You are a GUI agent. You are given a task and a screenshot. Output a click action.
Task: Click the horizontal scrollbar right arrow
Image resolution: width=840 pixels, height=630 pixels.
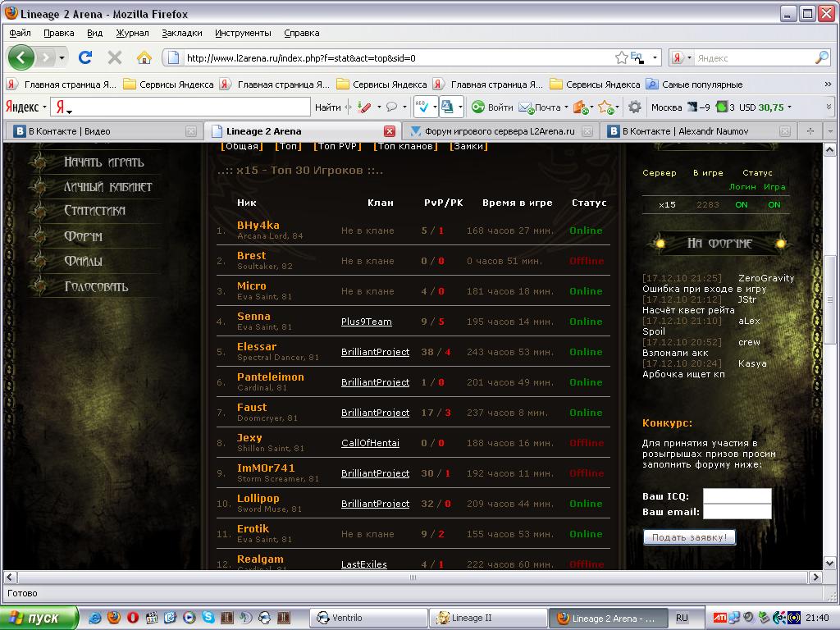tap(815, 577)
